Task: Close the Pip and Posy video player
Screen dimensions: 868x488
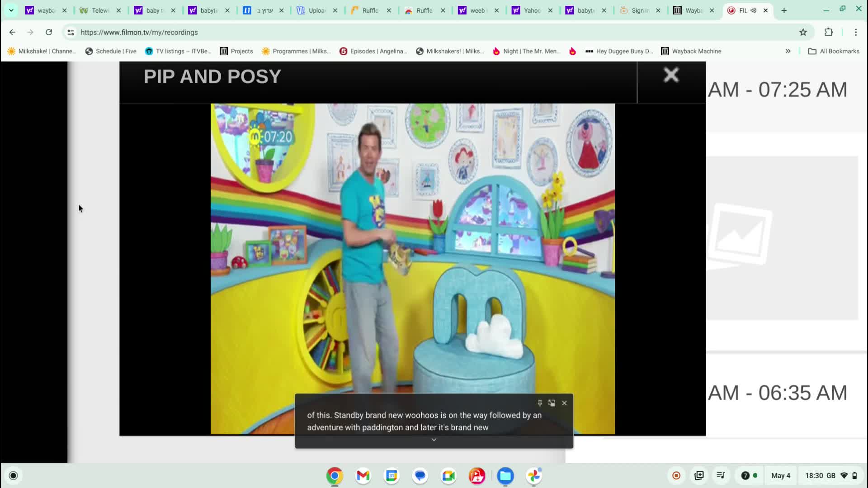Action: point(671,75)
